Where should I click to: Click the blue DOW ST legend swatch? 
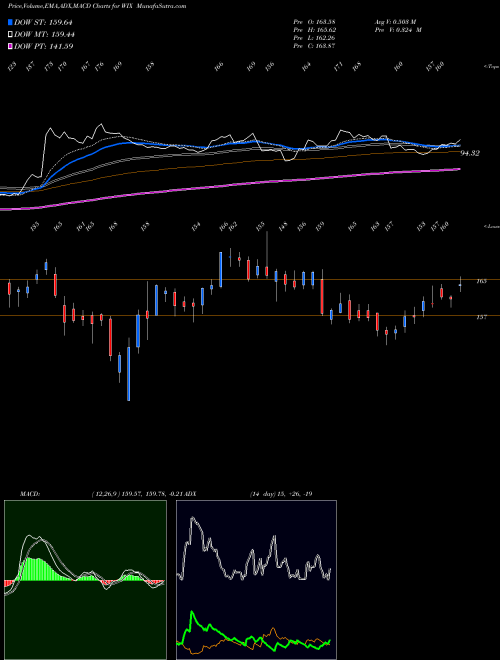click(10, 23)
